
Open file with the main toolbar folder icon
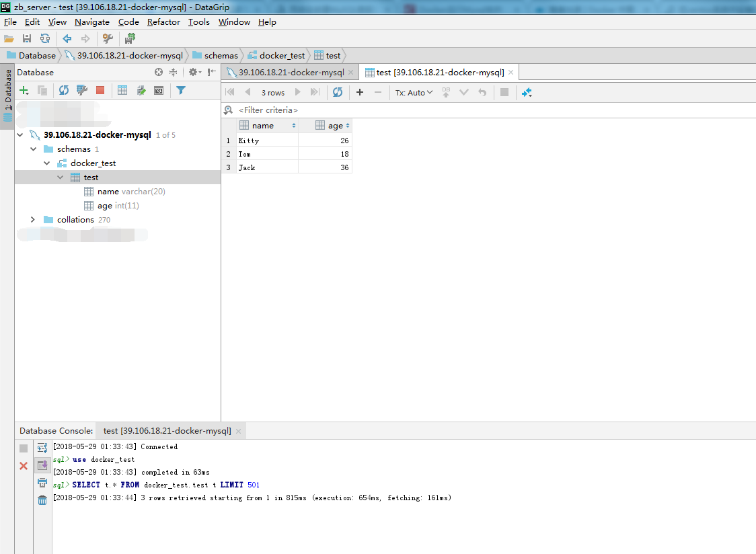pyautogui.click(x=9, y=38)
